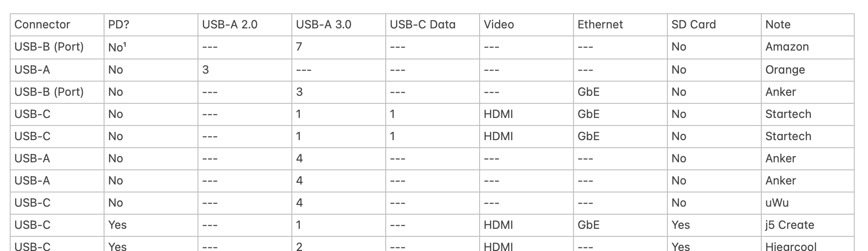Image resolution: width=868 pixels, height=251 pixels.
Task: Select USB-A 2.0 value 3 in Orange row
Action: (x=205, y=70)
